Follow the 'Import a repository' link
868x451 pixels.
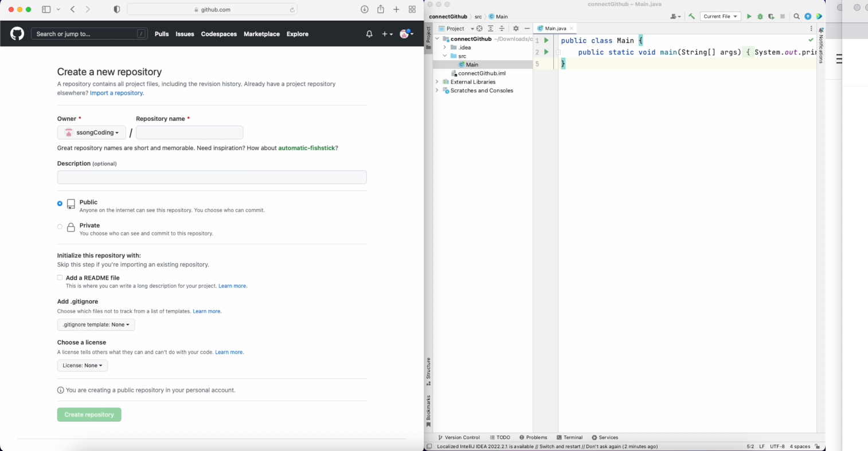pos(117,93)
